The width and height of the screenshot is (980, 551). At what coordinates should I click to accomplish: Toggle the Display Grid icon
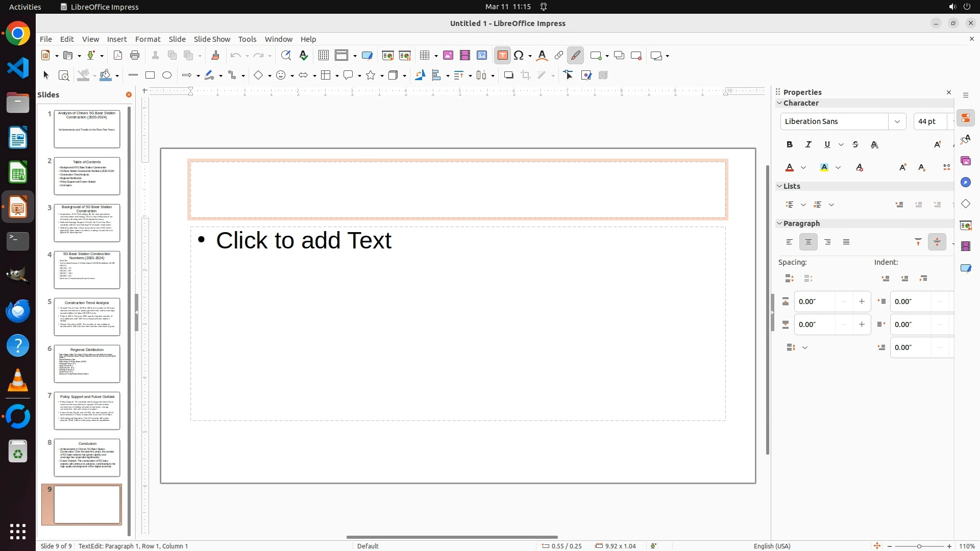[323, 56]
